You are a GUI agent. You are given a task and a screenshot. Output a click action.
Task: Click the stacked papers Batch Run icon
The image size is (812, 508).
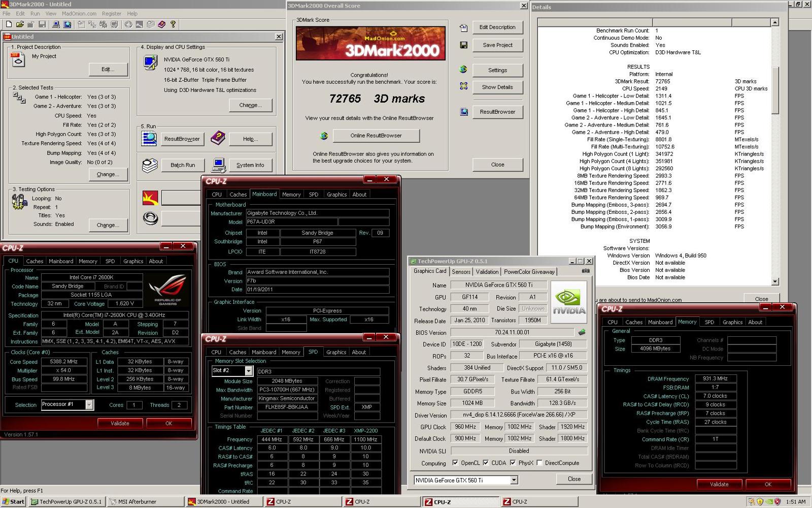(x=149, y=165)
